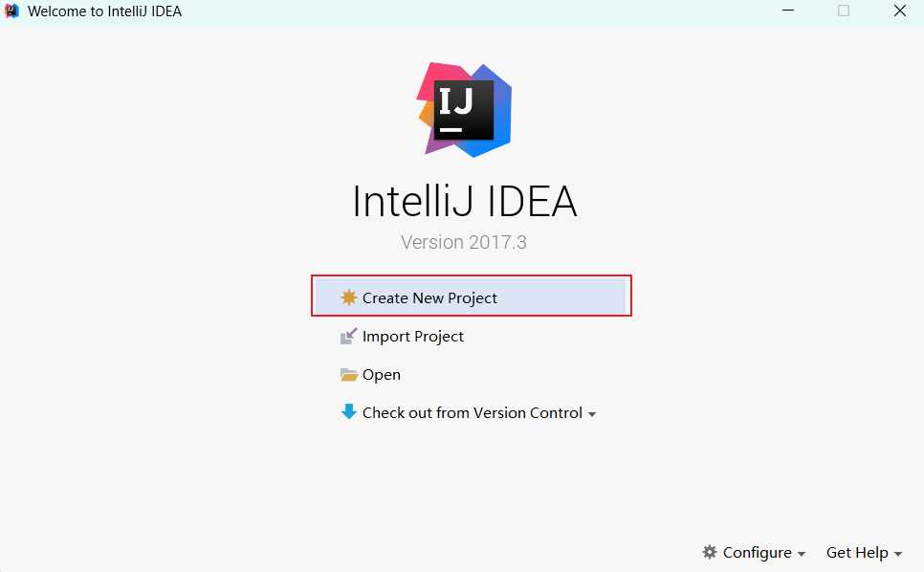
Task: Click the Create New Project star icon
Action: point(349,297)
